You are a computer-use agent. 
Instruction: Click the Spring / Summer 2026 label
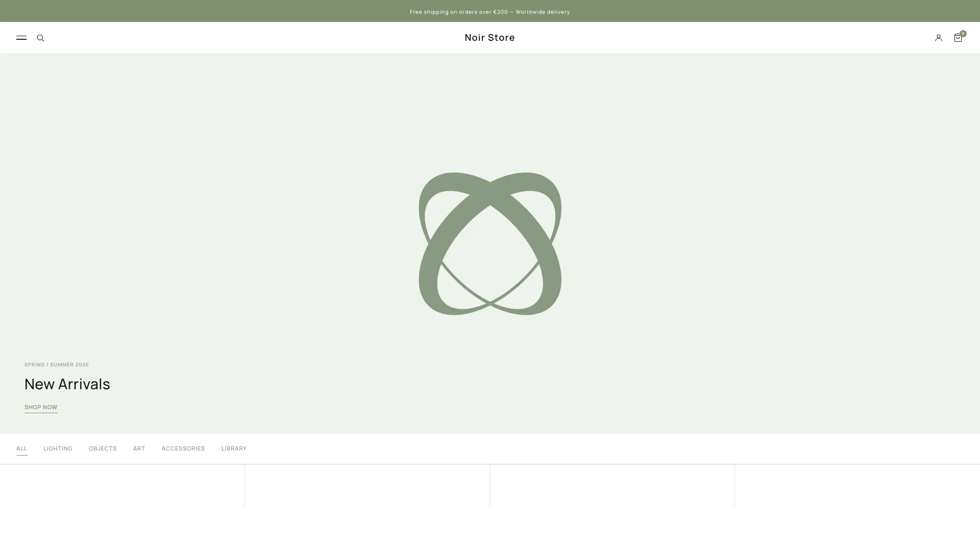tap(57, 364)
